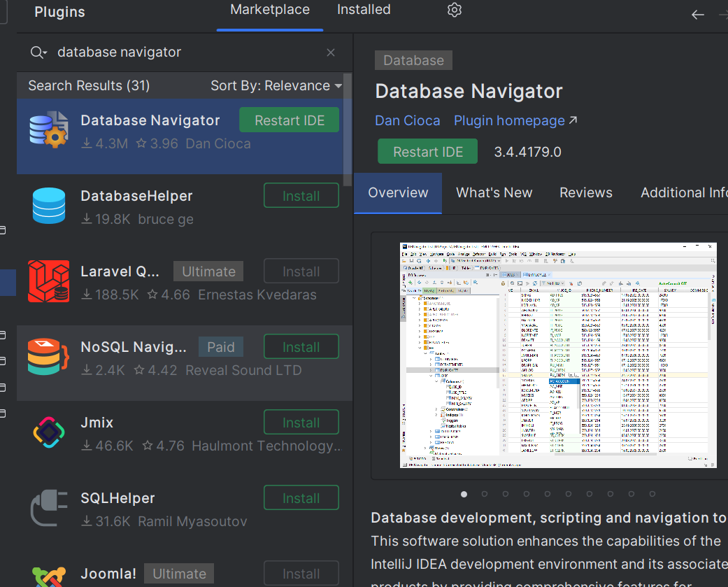The width and height of the screenshot is (728, 587).
Task: Select the last screenshot carousel dot
Action: click(x=652, y=494)
